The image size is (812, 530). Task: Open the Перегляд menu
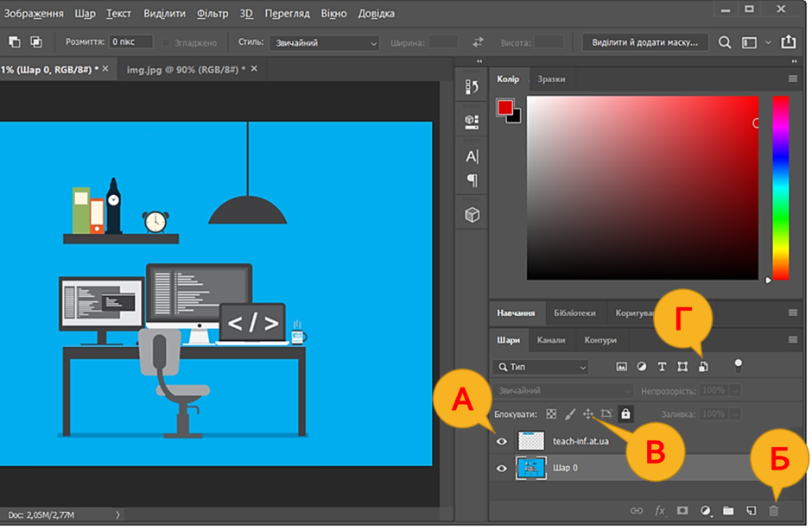(x=287, y=14)
